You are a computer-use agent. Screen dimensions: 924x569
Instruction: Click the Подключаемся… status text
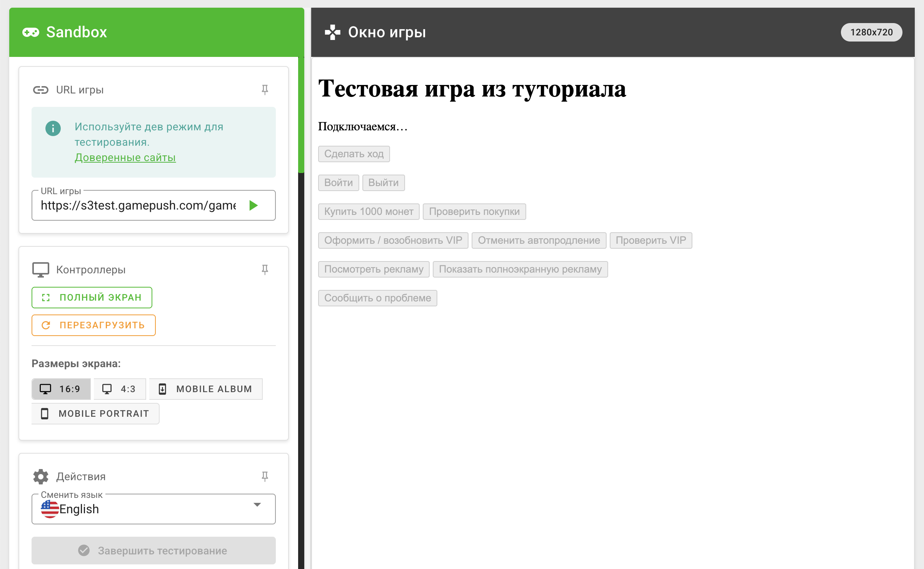tap(363, 126)
